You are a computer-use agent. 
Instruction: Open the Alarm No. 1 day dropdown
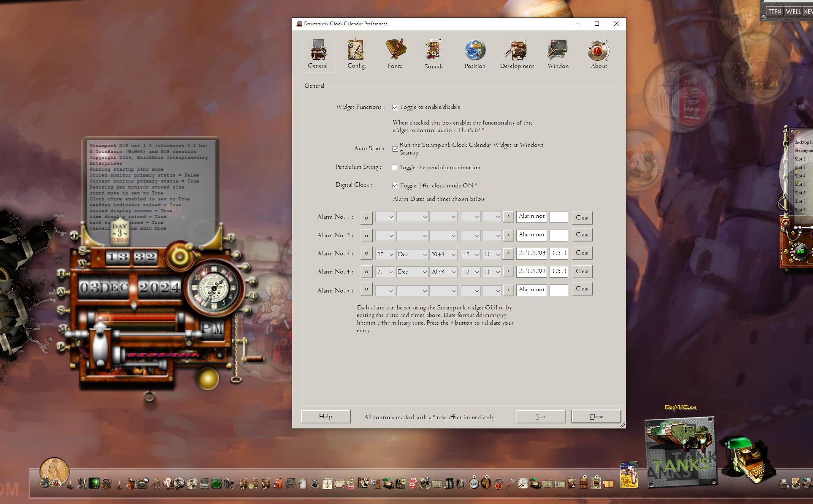click(x=385, y=217)
